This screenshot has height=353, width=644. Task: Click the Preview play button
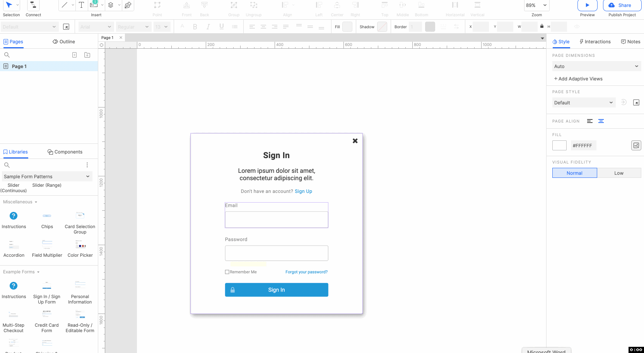tap(587, 5)
